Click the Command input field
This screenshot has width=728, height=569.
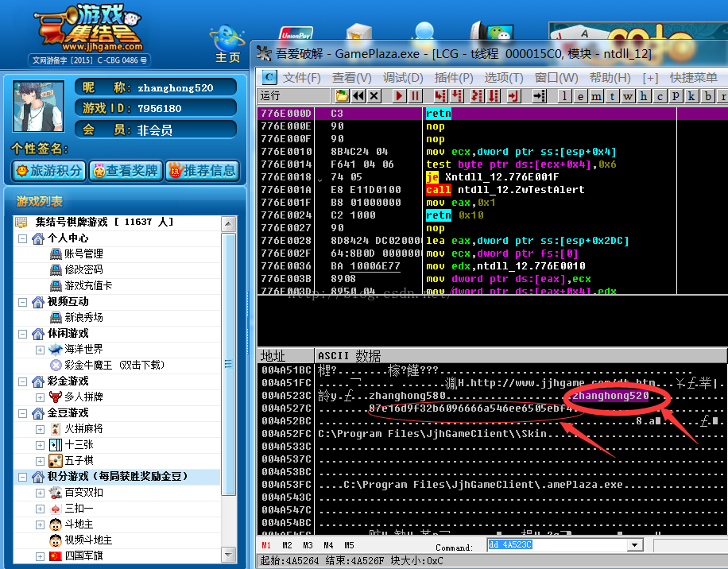[557, 545]
